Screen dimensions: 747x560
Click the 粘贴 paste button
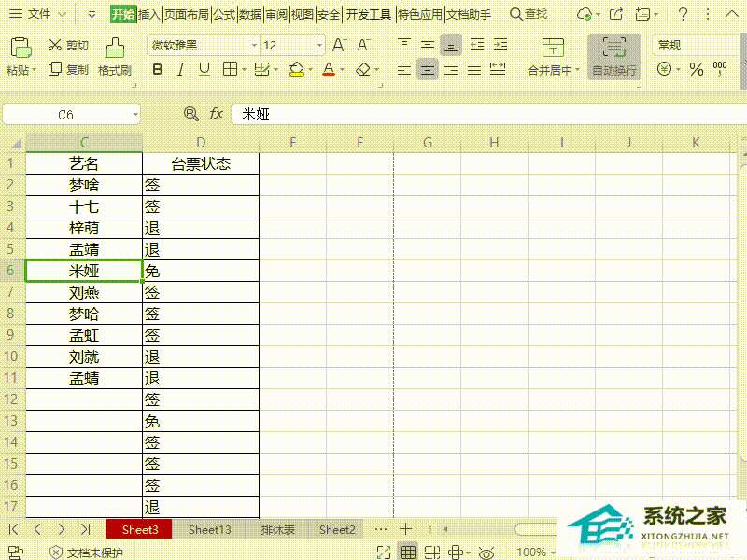(19, 56)
